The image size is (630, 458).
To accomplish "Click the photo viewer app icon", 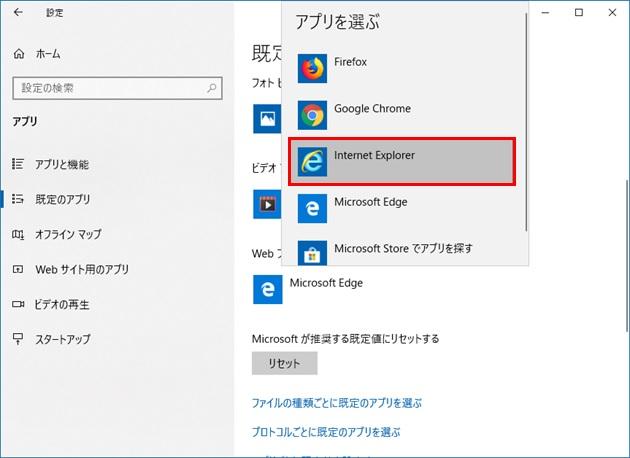I will (267, 119).
